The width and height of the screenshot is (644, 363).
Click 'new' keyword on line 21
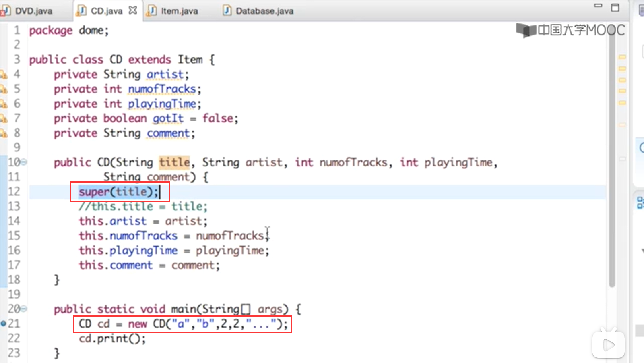coord(137,324)
